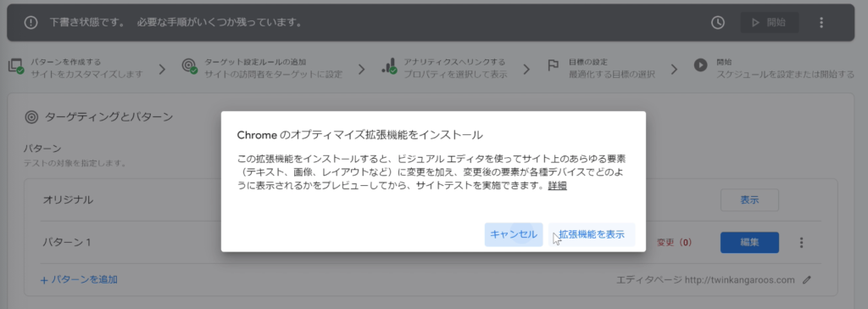Select the 開始 step with play icon
Image resolution: width=868 pixels, height=309 pixels.
(x=774, y=68)
